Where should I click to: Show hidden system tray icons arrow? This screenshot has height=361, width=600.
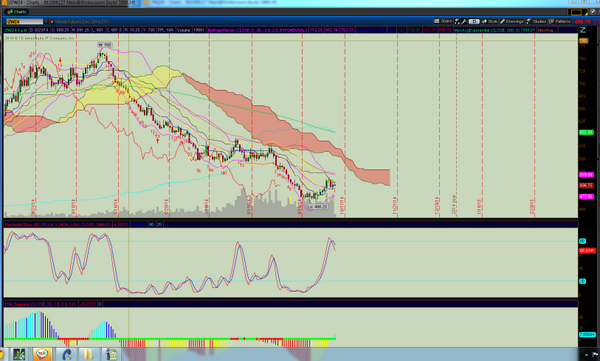click(586, 355)
